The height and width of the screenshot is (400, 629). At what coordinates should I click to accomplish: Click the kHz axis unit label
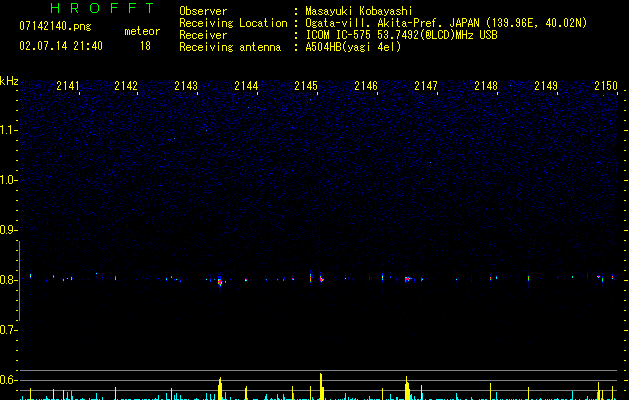(x=9, y=81)
